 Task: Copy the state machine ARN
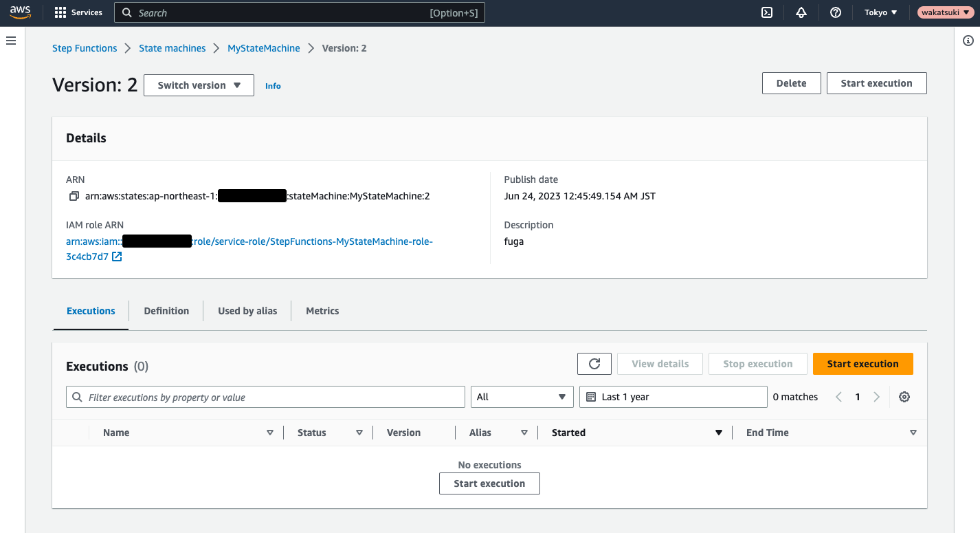tap(74, 196)
